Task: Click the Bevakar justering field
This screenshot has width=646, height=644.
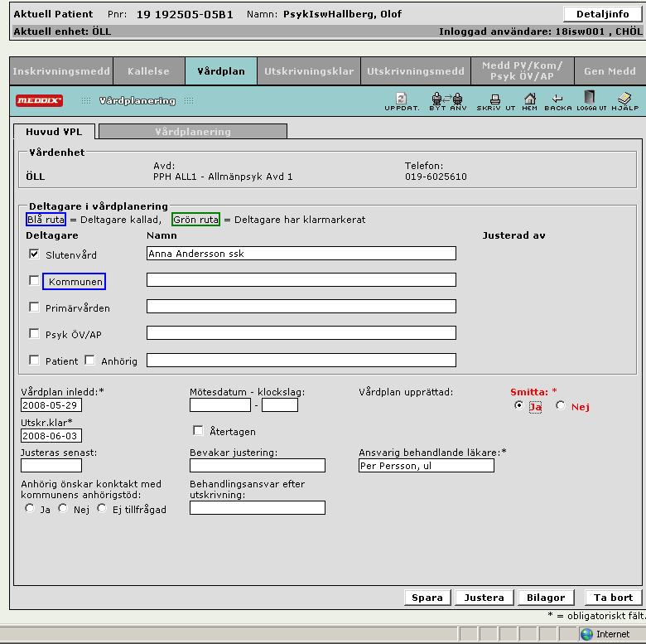Action: tap(258, 466)
